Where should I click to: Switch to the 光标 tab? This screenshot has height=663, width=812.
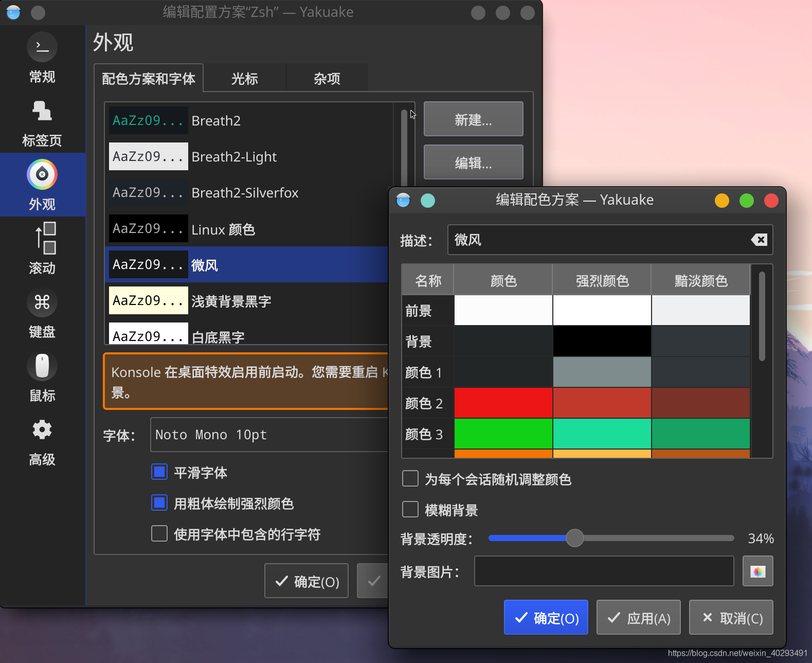point(245,78)
